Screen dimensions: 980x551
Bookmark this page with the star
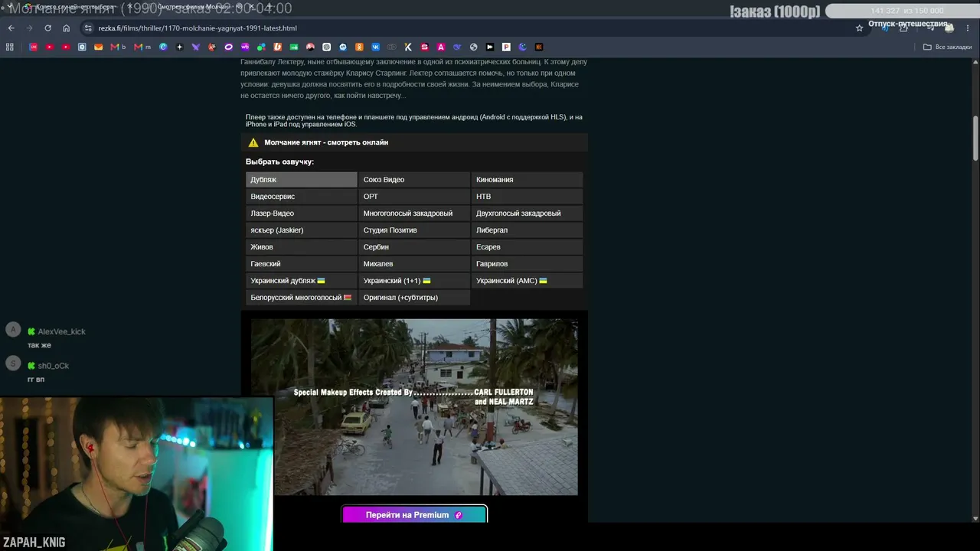coord(859,28)
